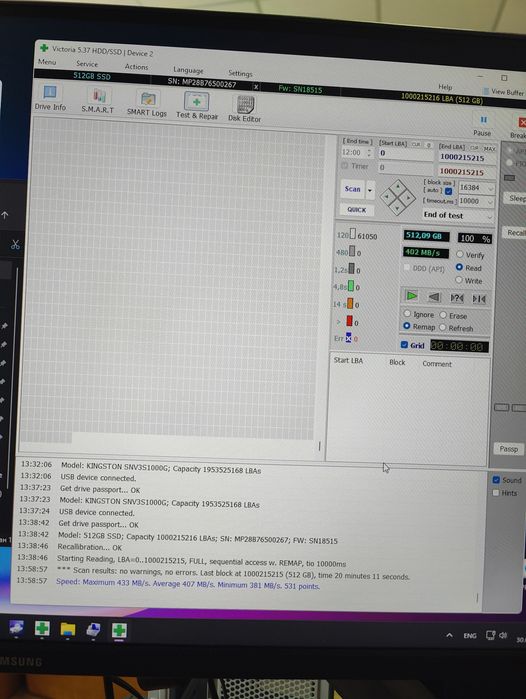Click the first green cross taskbar icon

point(42,628)
